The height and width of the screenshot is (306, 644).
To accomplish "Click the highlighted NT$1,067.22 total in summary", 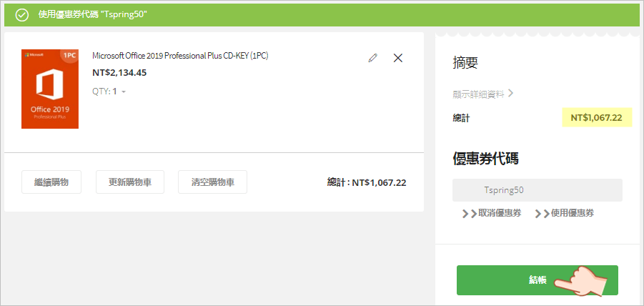I will coord(596,118).
